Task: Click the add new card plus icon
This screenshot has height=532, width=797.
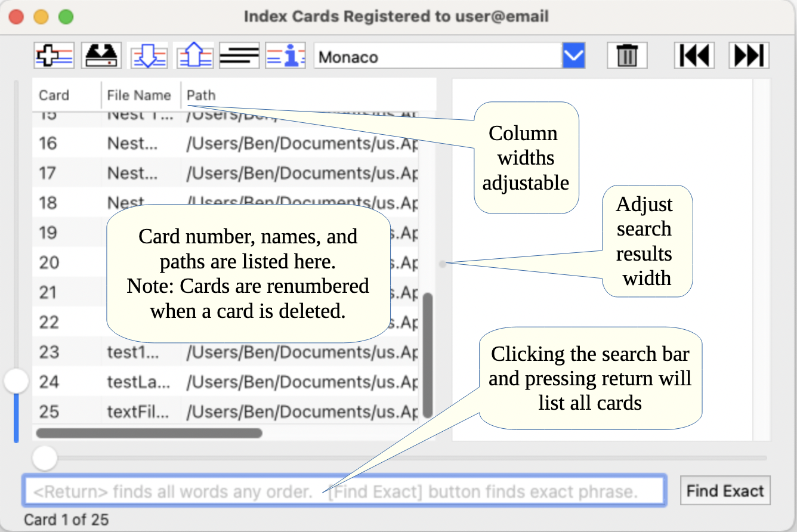Action: coord(54,56)
